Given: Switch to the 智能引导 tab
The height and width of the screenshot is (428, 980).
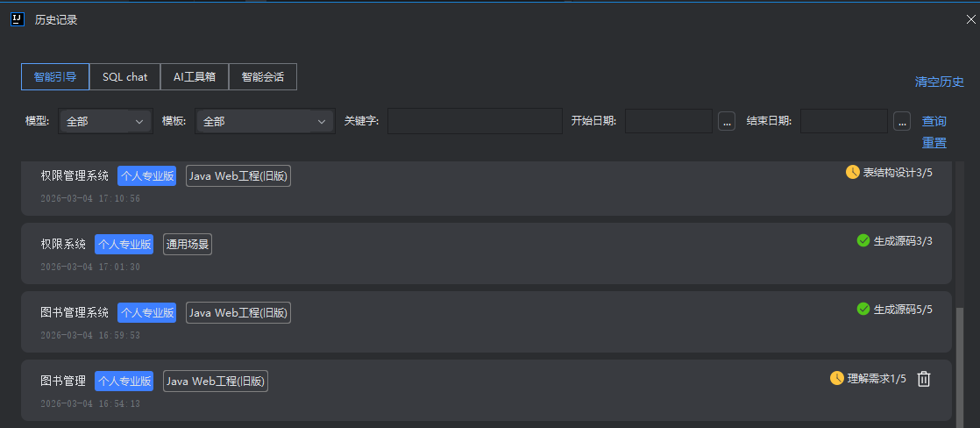Looking at the screenshot, I should (55, 77).
